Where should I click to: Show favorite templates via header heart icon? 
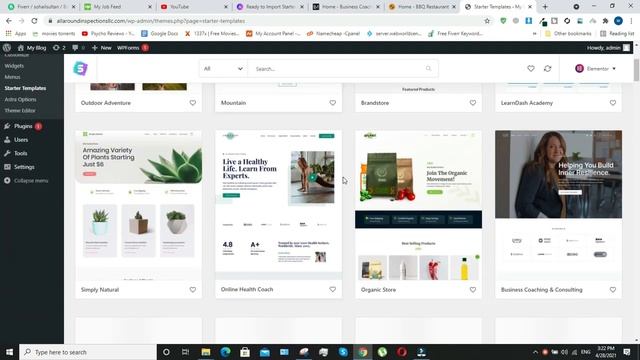[x=531, y=69]
